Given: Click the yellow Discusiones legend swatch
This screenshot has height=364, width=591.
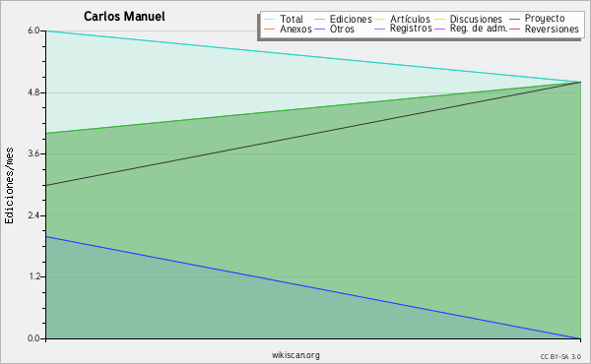Looking at the screenshot, I should pyautogui.click(x=440, y=20).
